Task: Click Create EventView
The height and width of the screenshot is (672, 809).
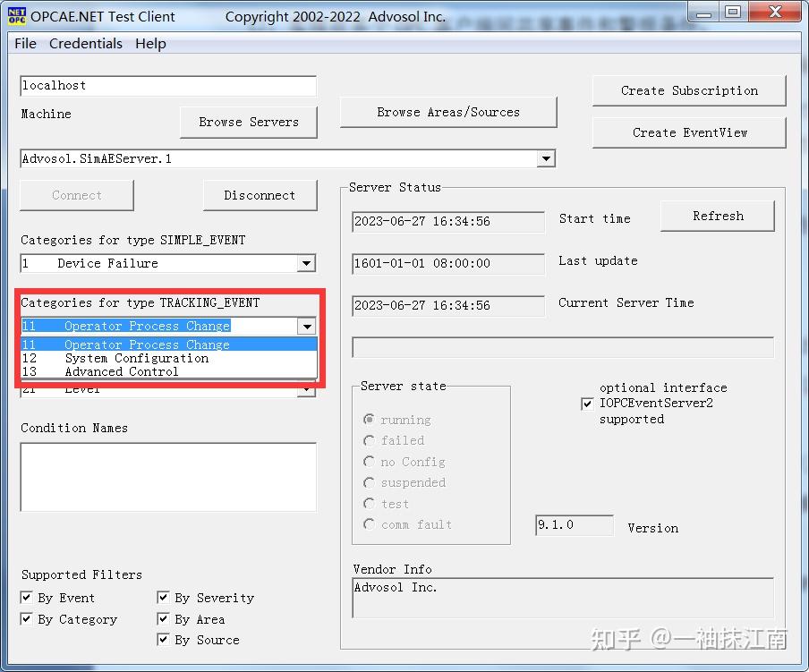Action: click(689, 132)
